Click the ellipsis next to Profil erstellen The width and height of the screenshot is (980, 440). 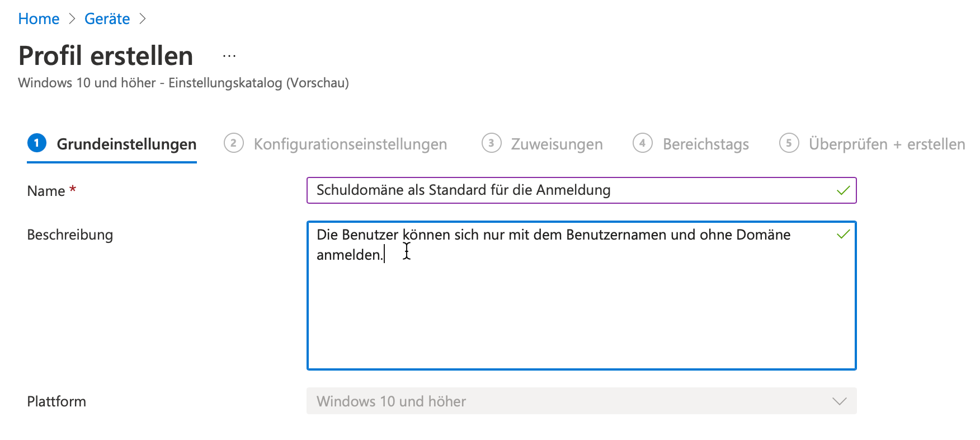229,54
